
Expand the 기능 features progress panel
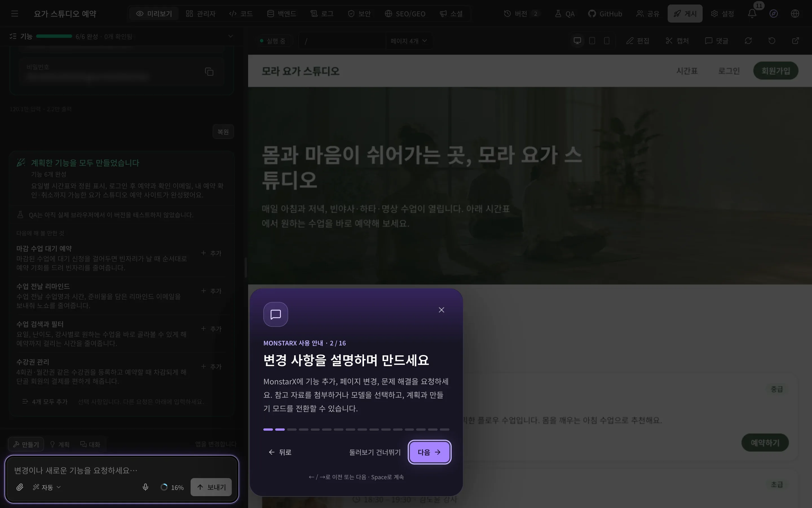click(x=230, y=36)
